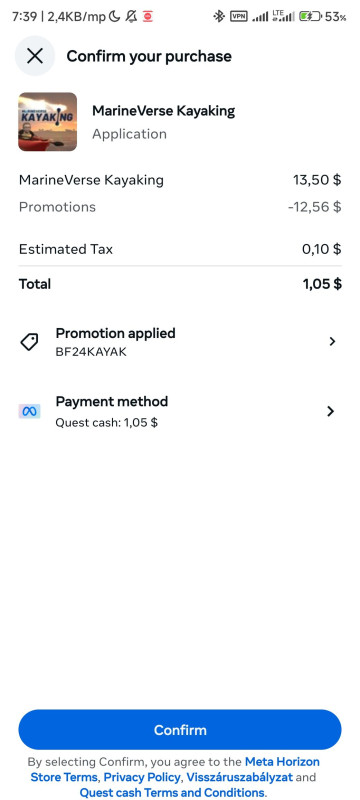Image resolution: width=360 pixels, height=800 pixels.
Task: Click the promotion price tag icon
Action: coord(29,342)
